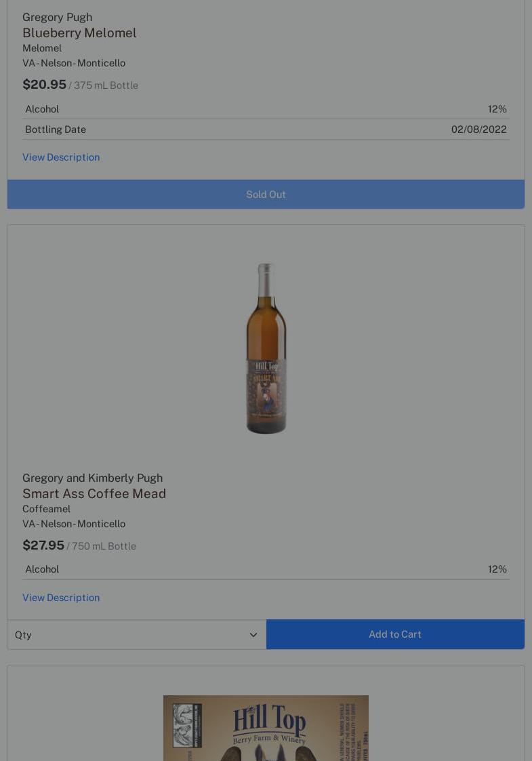Click the $20.95 price of Blueberry Melomel
This screenshot has width=532, height=761.
(x=44, y=85)
